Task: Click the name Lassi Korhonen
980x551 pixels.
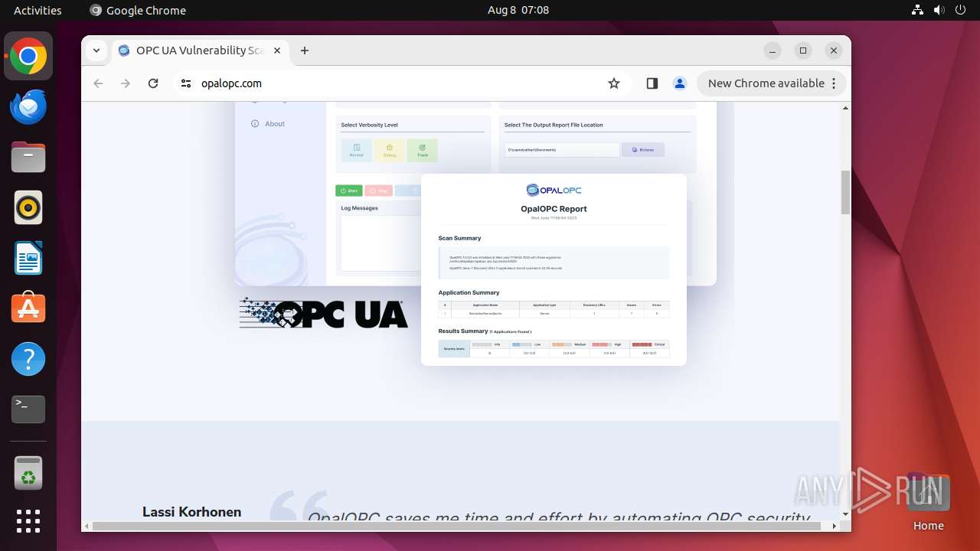Action: [x=191, y=512]
